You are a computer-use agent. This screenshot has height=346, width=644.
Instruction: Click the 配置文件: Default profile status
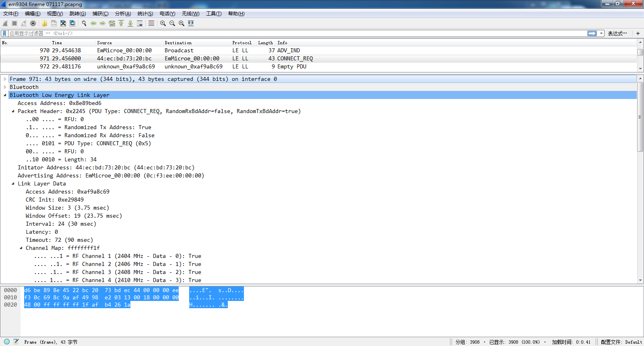[621, 342]
